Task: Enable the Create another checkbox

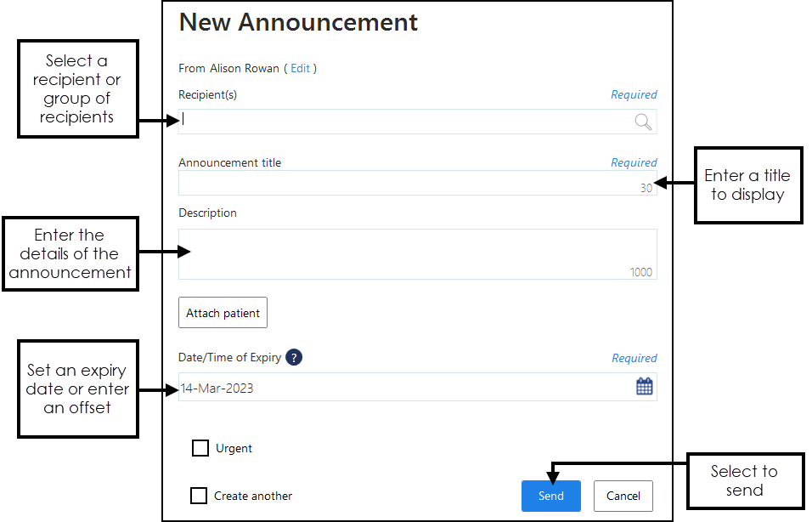Action: [199, 496]
